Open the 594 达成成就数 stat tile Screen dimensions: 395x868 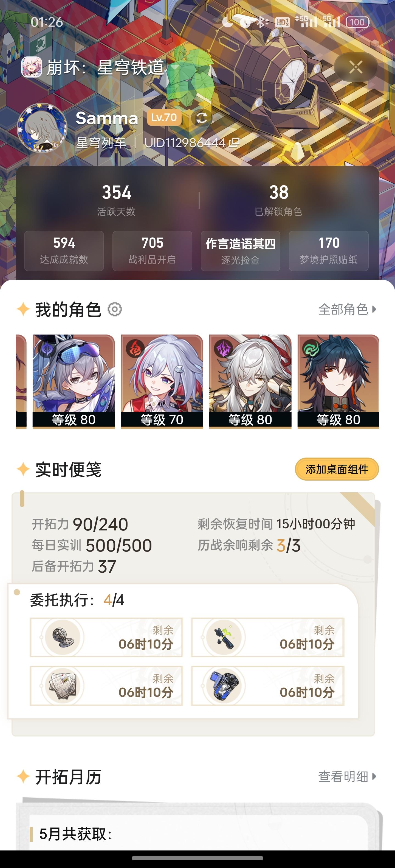click(x=64, y=251)
